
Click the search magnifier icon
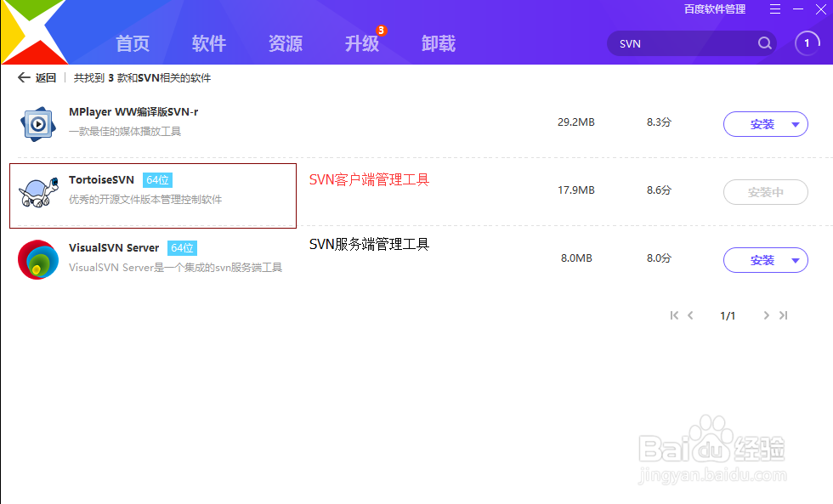[x=764, y=43]
